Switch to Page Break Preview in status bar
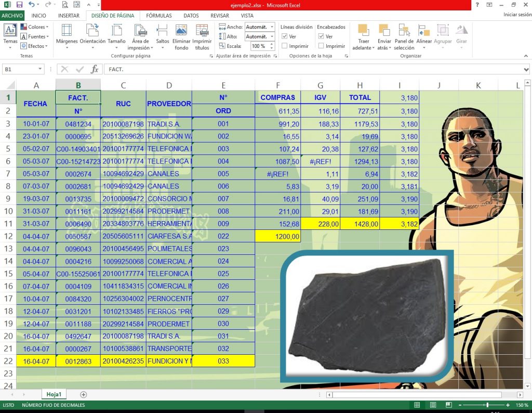 tap(448, 405)
